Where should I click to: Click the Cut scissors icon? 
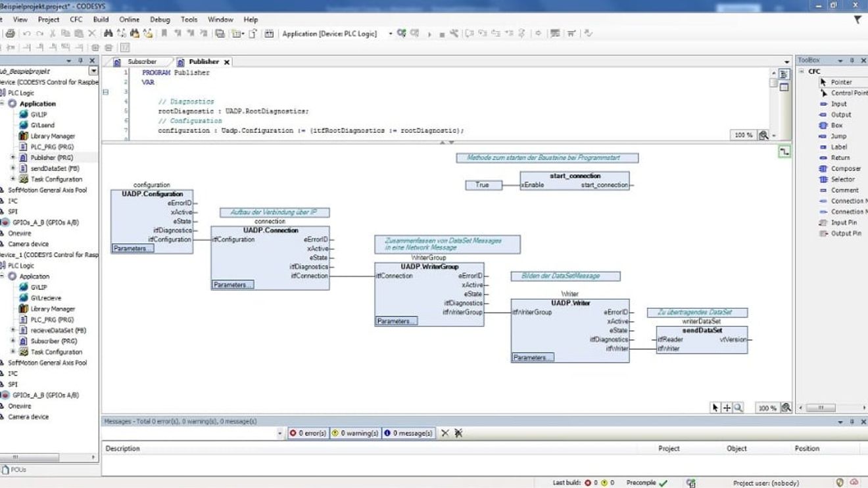[x=53, y=34]
